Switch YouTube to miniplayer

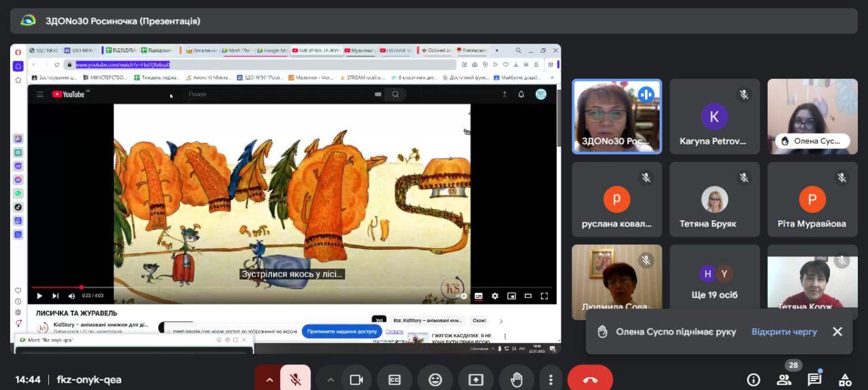point(511,296)
